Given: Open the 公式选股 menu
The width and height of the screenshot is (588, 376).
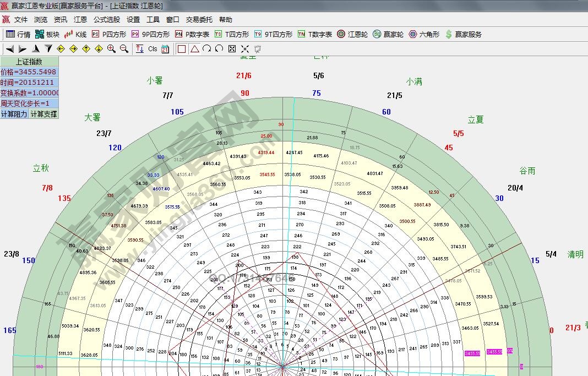Looking at the screenshot, I should tap(106, 19).
